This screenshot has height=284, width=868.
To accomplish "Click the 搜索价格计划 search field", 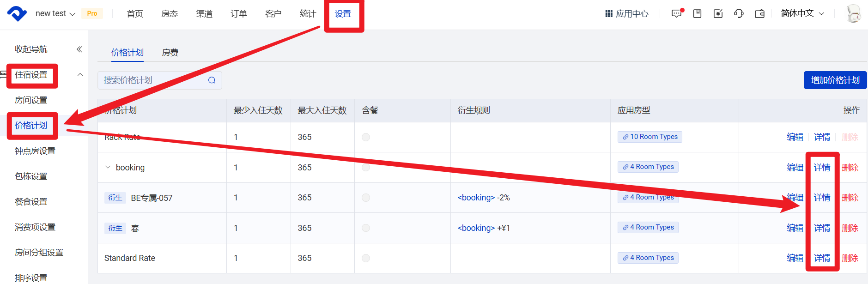I will tap(152, 80).
